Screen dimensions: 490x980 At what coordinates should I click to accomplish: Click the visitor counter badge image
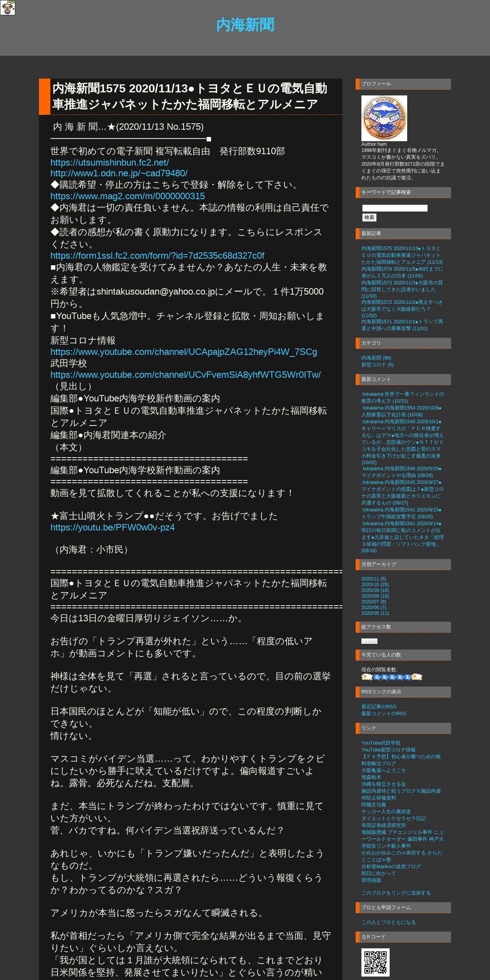pos(392,677)
